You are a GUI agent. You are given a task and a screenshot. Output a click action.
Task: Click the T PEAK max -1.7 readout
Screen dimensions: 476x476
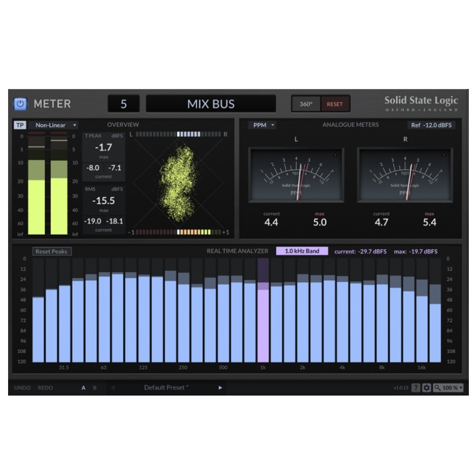103,148
